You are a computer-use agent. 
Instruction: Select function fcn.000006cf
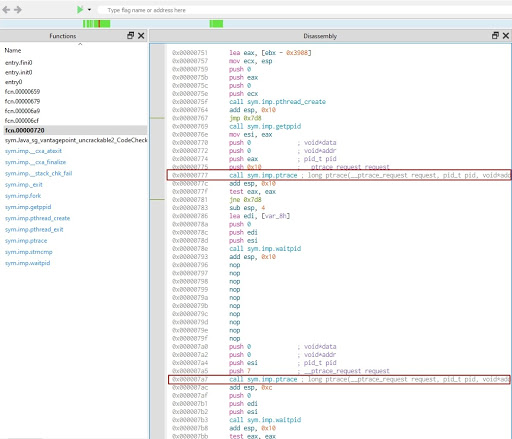[x=22, y=121]
